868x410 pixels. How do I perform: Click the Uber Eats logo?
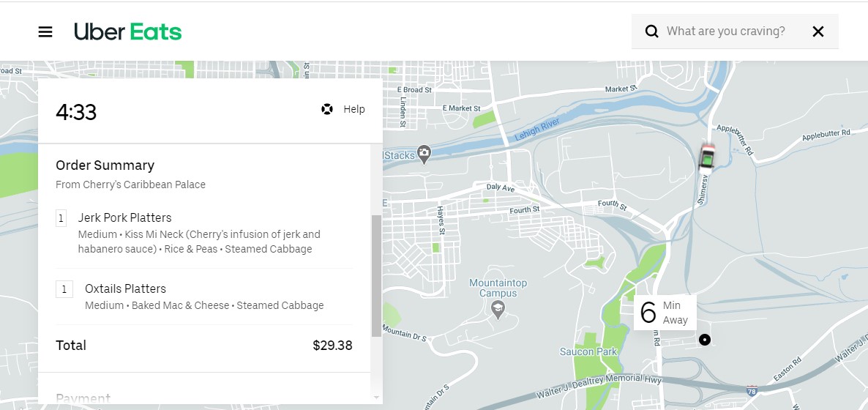point(128,32)
